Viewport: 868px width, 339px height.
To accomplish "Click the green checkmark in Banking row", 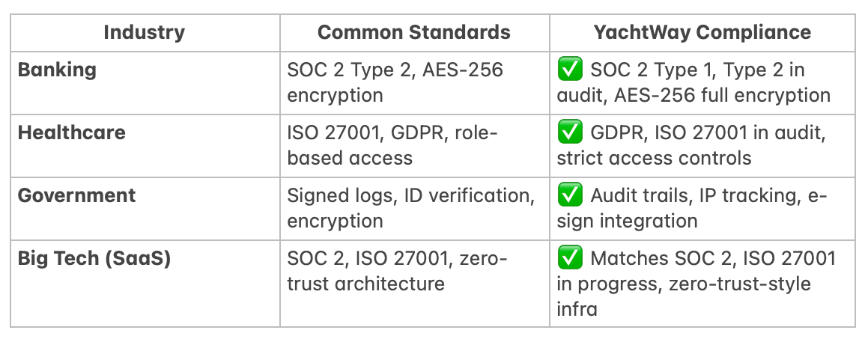I will [571, 70].
